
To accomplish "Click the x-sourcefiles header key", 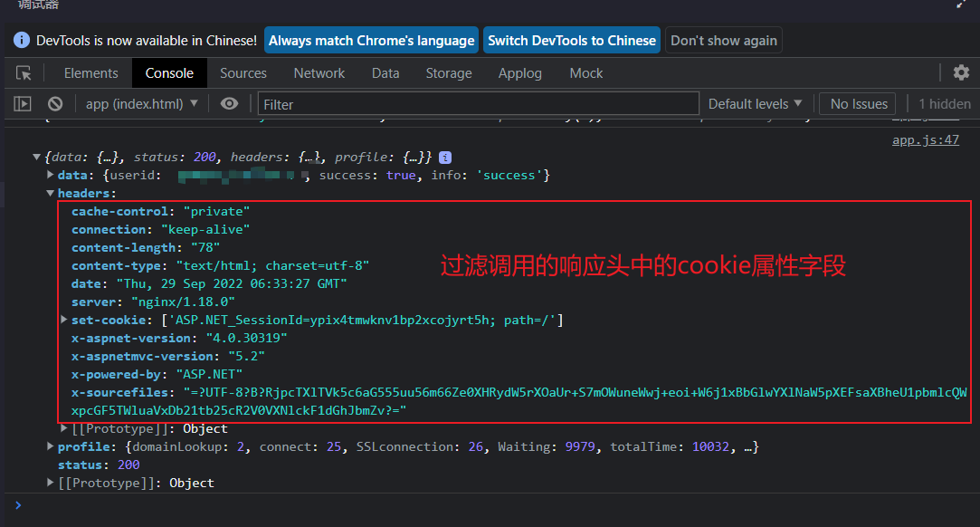I will click(x=120, y=393).
